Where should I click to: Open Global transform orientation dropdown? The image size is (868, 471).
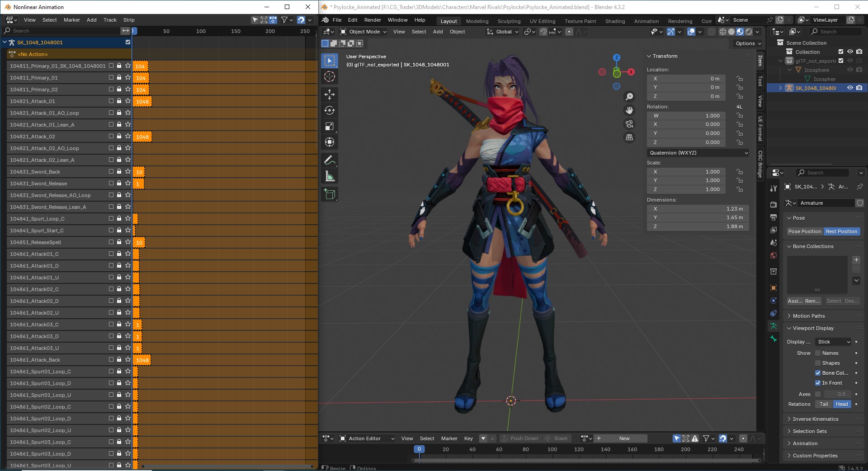pyautogui.click(x=503, y=32)
